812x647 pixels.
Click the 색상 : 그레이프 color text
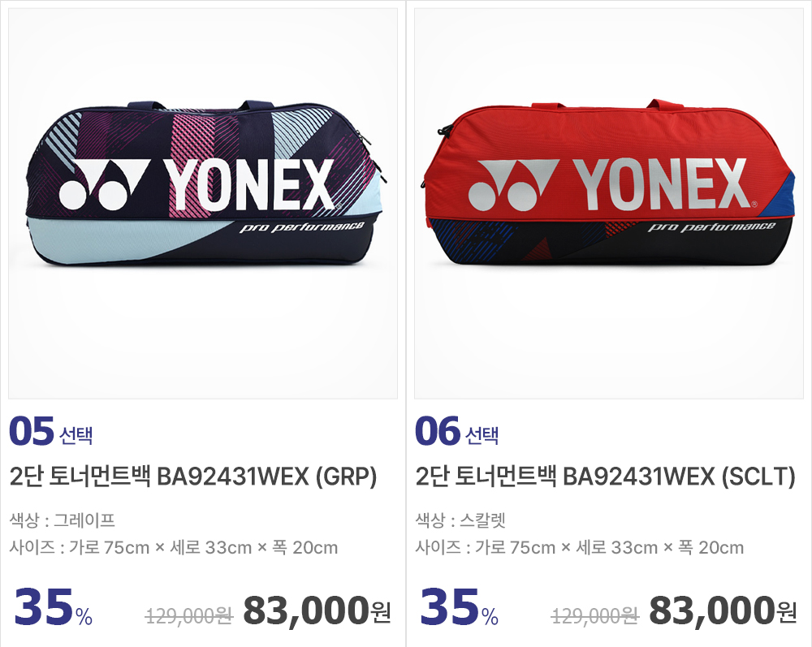pyautogui.click(x=63, y=520)
